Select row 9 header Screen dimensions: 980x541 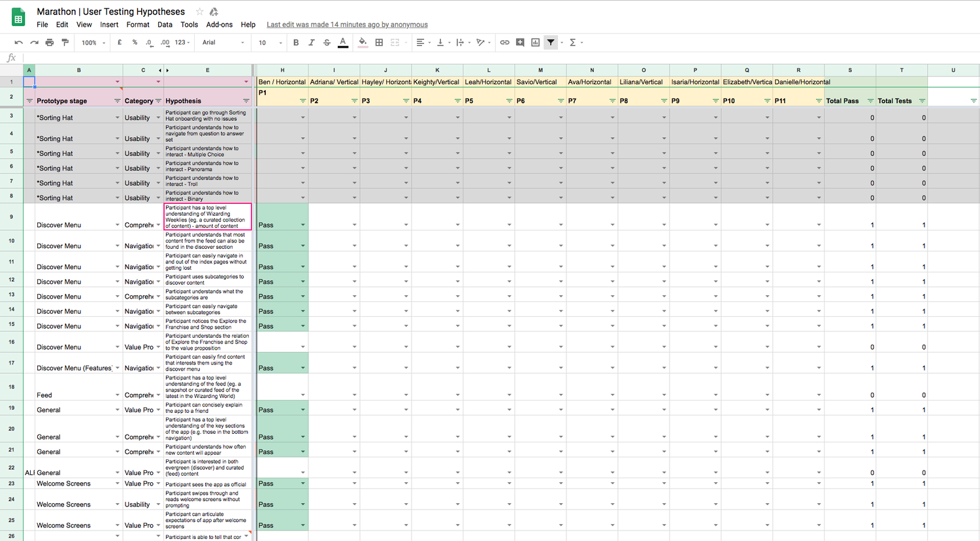tap(11, 217)
